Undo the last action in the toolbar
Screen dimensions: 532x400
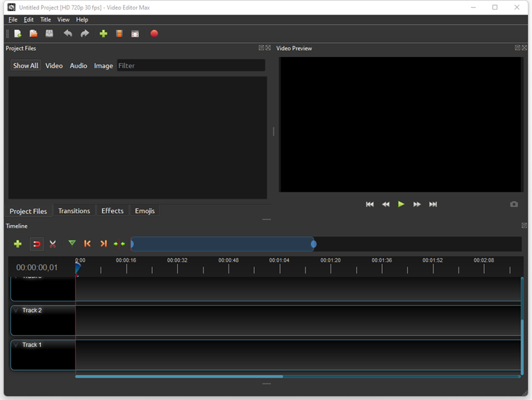(68, 33)
